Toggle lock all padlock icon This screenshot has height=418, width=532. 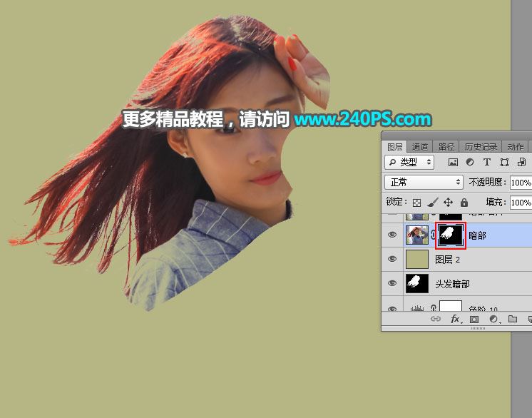(464, 203)
